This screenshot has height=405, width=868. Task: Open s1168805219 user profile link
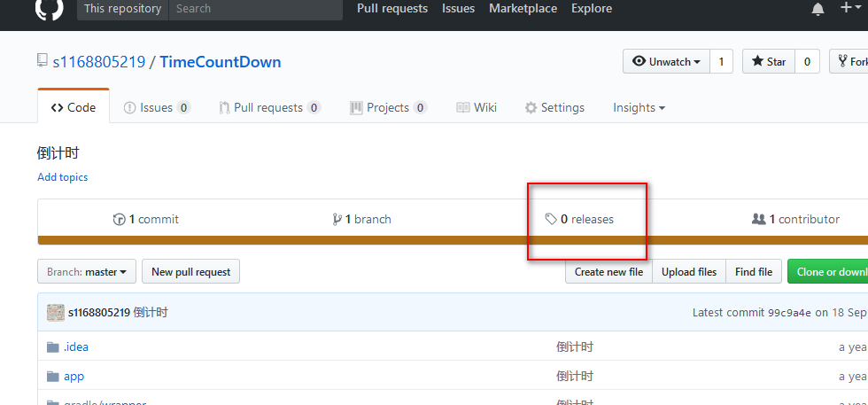pos(99,61)
